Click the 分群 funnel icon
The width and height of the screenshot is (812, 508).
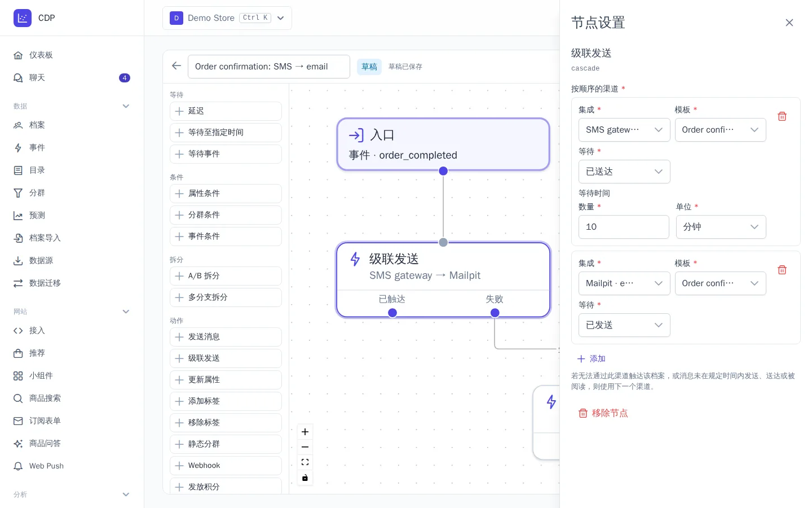[x=18, y=193]
